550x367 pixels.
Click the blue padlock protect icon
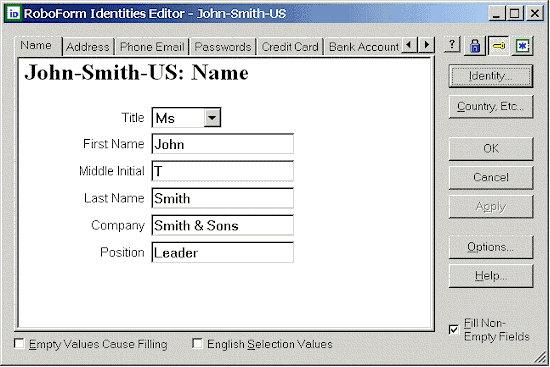pyautogui.click(x=475, y=46)
